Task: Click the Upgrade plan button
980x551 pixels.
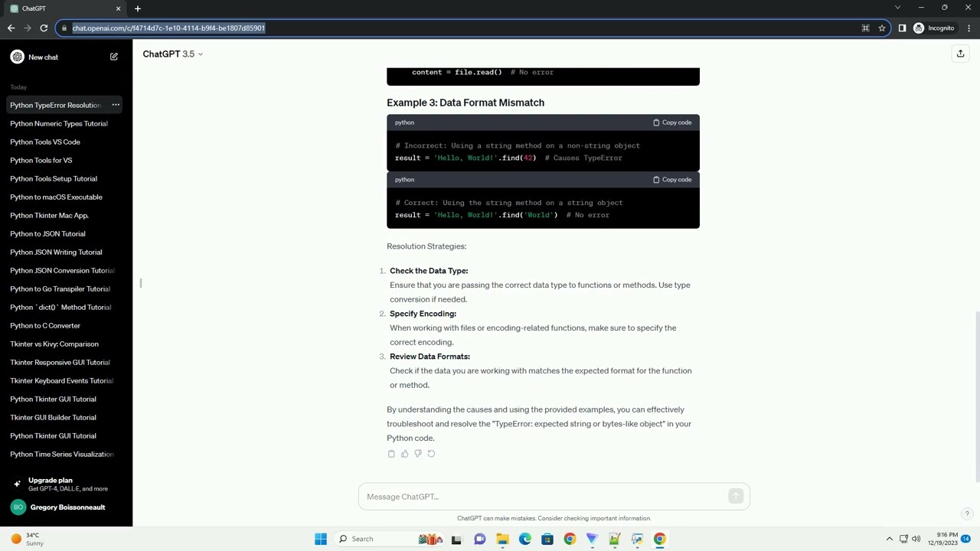Action: tap(66, 484)
